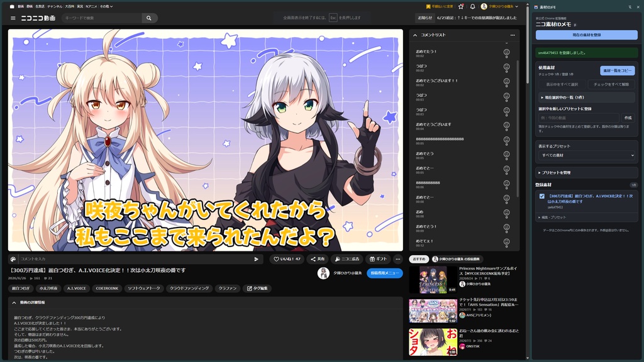Image resolution: width=644 pixels, height=362 pixels.
Task: Open おねーさん達の飲み会 video thumbnail
Action: [x=433, y=342]
